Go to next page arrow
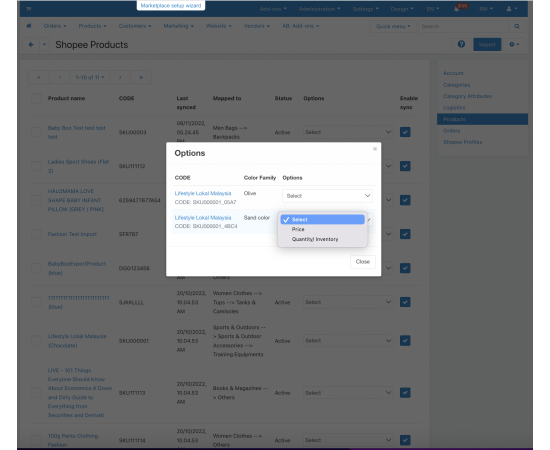The image size is (550, 450). [120, 77]
